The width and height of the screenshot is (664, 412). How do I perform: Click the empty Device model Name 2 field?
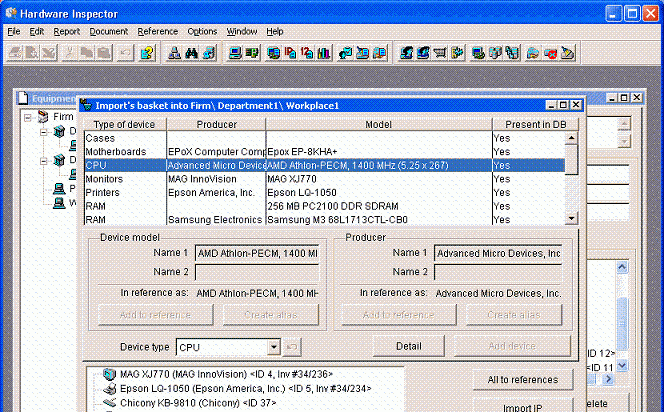point(257,272)
